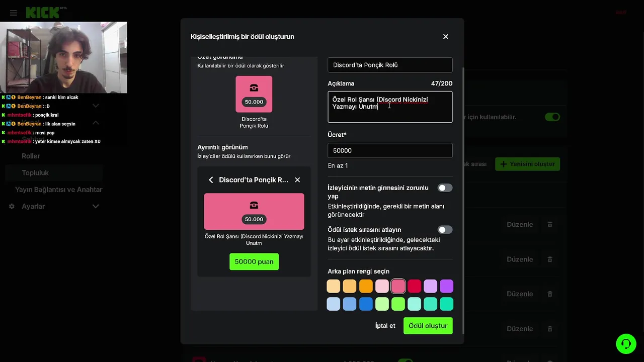The height and width of the screenshot is (362, 644).
Task: Pick the crimson red background color swatch
Action: pos(414,286)
